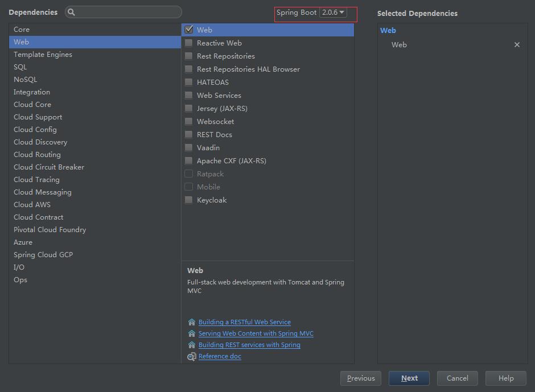The height and width of the screenshot is (392, 535).
Task: Open the I/O category
Action: pos(95,267)
